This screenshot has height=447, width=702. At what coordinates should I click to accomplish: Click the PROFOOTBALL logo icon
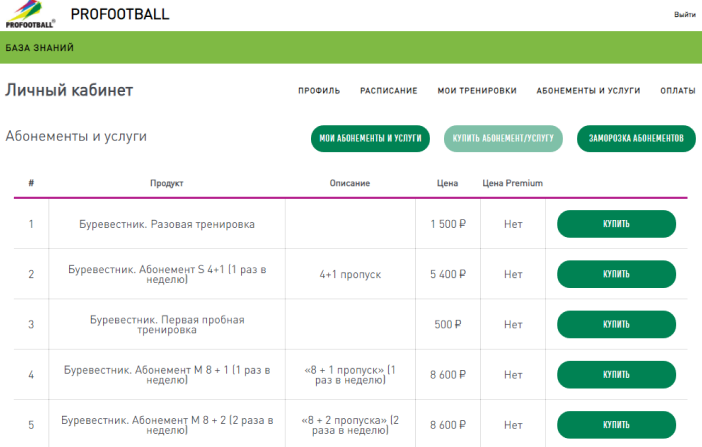pyautogui.click(x=31, y=15)
